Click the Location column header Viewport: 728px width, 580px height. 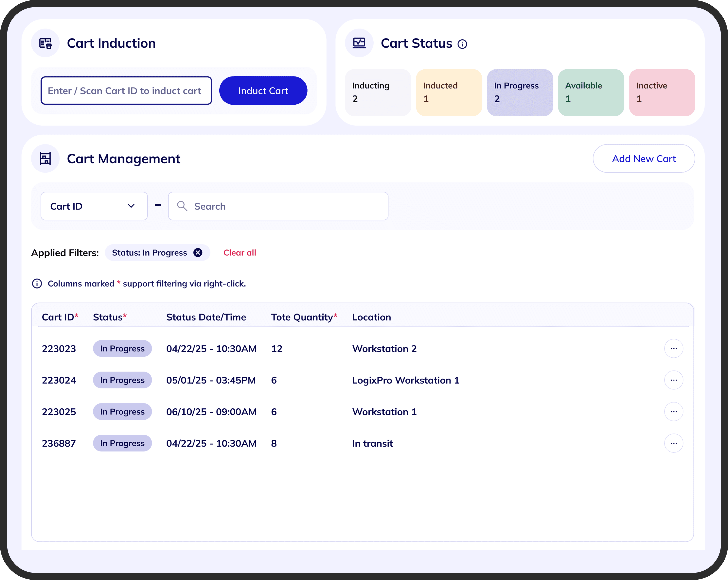(x=371, y=317)
